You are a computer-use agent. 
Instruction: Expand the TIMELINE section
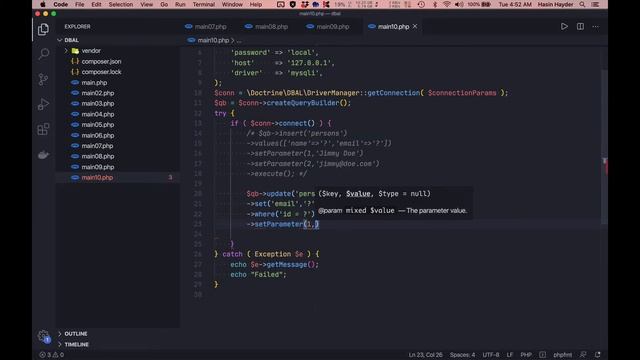pos(73,344)
